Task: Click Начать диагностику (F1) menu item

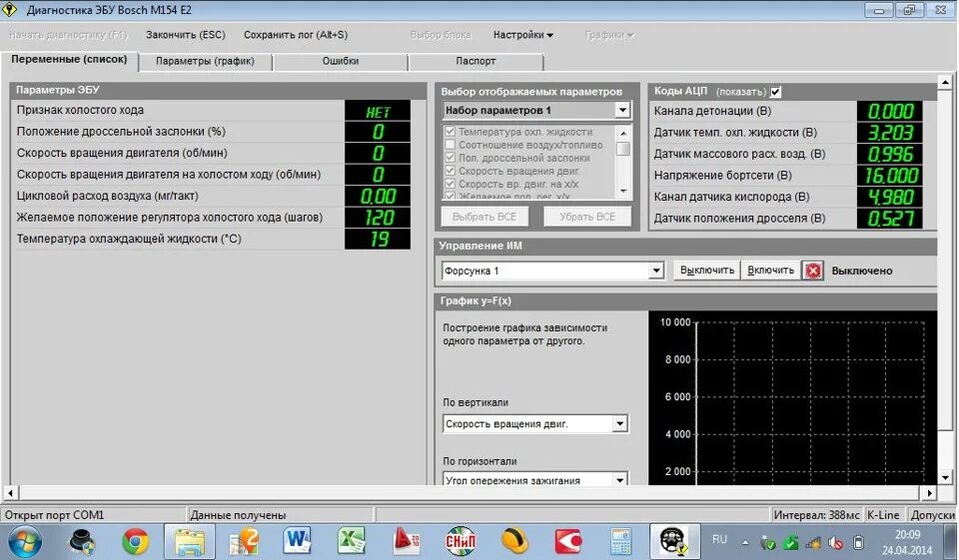Action: coord(68,35)
